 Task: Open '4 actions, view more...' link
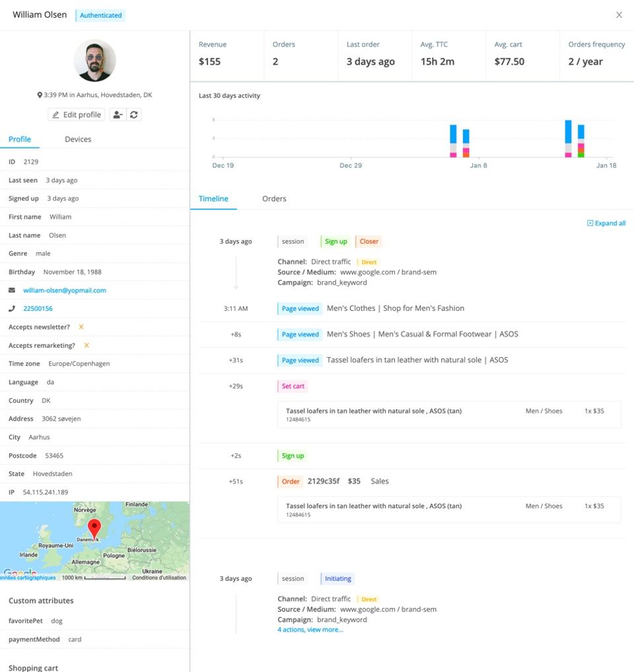point(310,630)
